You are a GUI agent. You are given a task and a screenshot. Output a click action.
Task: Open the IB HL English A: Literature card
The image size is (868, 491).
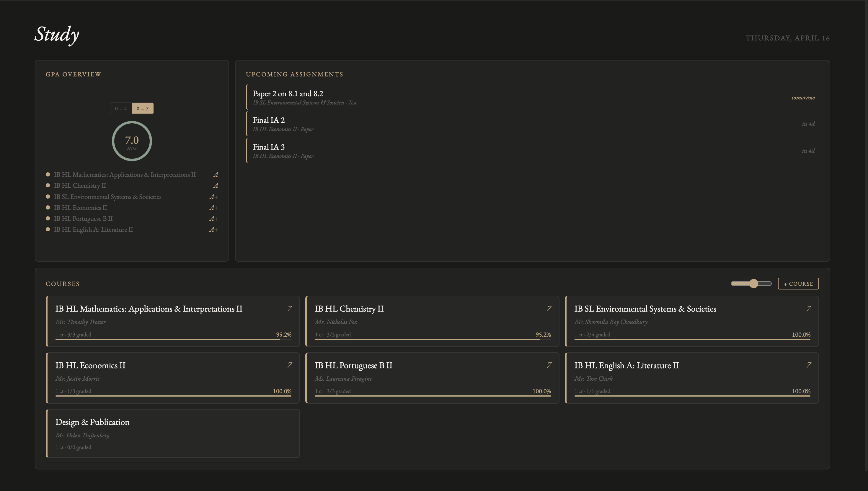[x=692, y=377]
